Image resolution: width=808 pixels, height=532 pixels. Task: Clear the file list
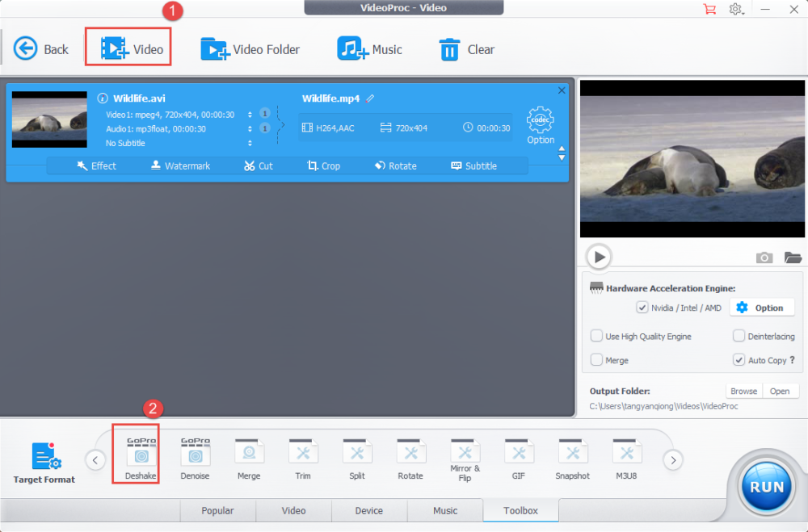click(x=466, y=49)
